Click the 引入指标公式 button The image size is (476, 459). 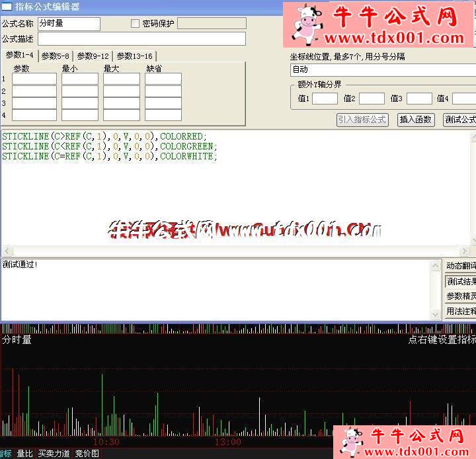tap(362, 120)
